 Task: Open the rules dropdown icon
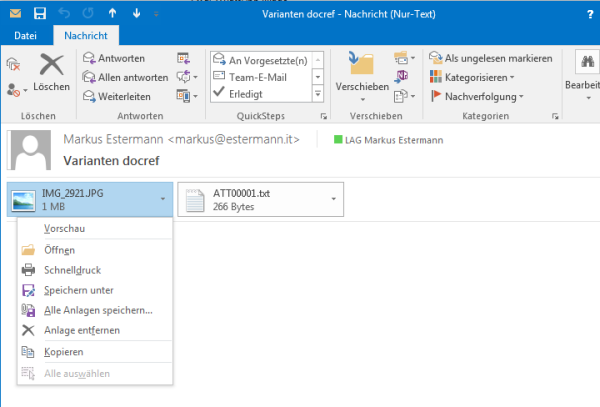coord(404,58)
